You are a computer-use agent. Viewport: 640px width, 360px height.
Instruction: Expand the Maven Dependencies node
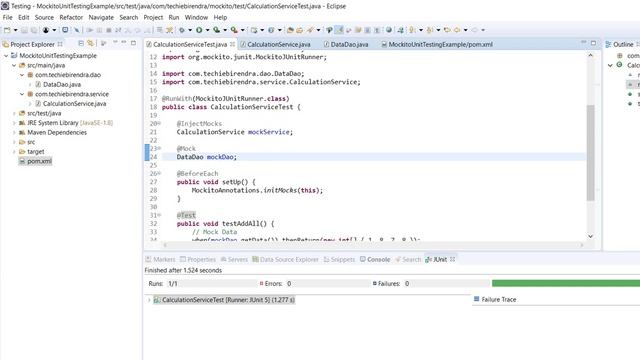click(14, 132)
